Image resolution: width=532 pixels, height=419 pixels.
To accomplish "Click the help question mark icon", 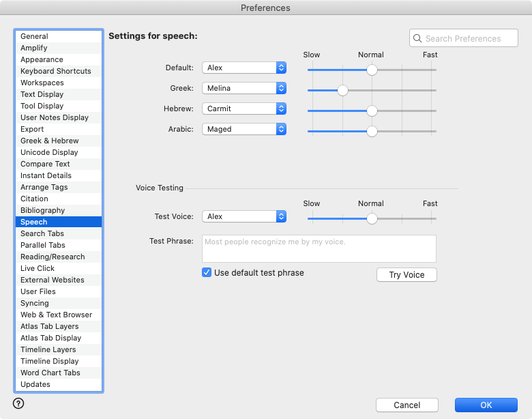I will (x=18, y=403).
